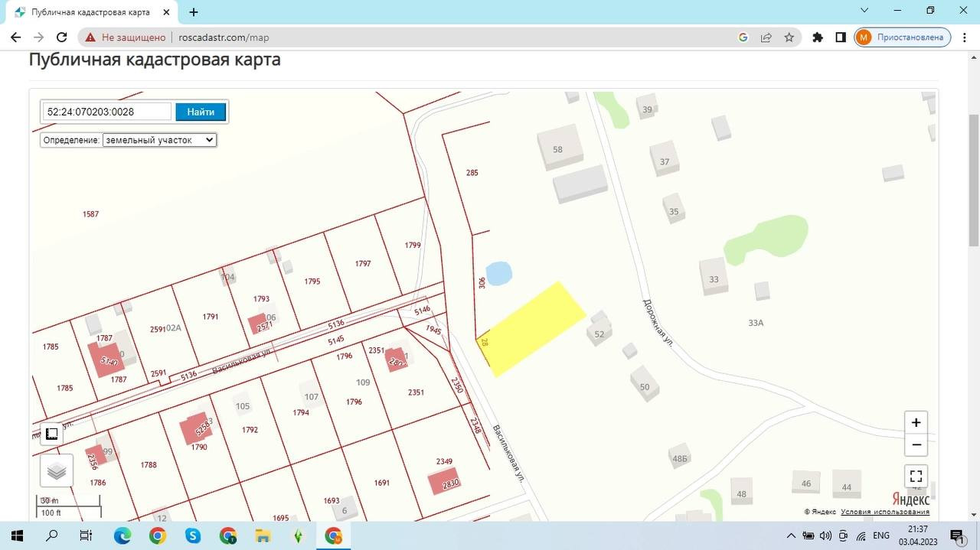Viewport: 980px width, 550px height.
Task: Reload the current page
Action: (62, 37)
